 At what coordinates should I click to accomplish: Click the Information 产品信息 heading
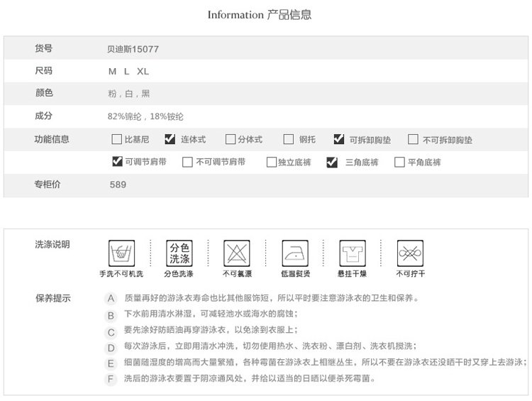click(x=260, y=15)
